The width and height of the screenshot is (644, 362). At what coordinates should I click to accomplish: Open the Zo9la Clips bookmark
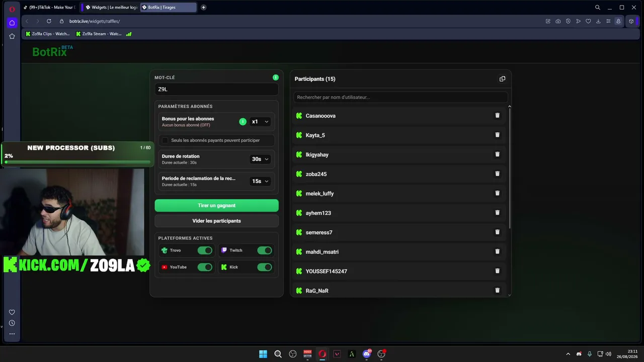coord(48,34)
